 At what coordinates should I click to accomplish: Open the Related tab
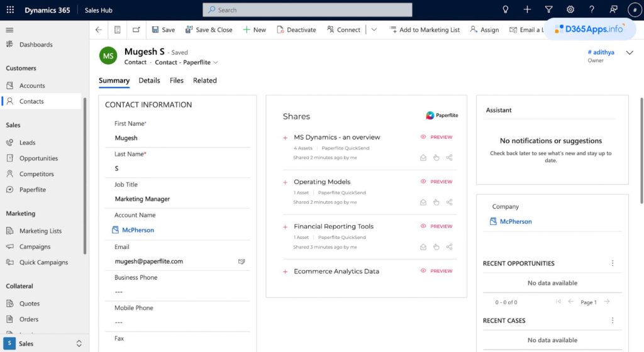[205, 80]
